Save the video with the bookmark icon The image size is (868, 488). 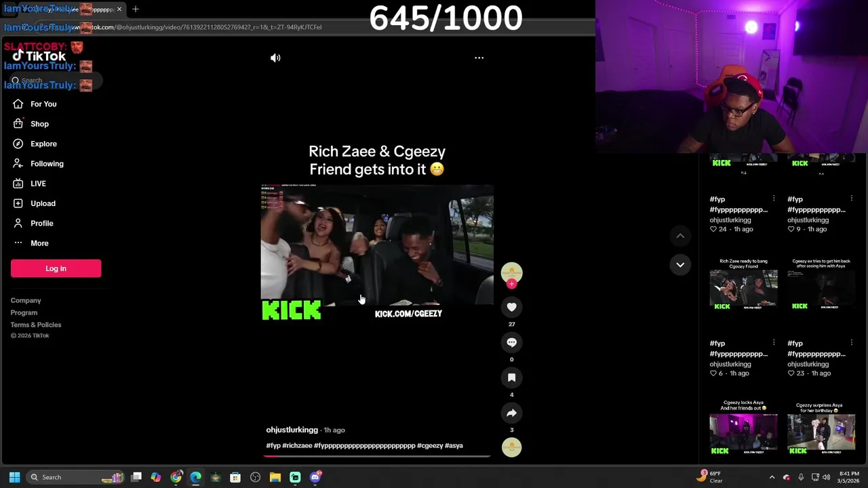(x=511, y=378)
